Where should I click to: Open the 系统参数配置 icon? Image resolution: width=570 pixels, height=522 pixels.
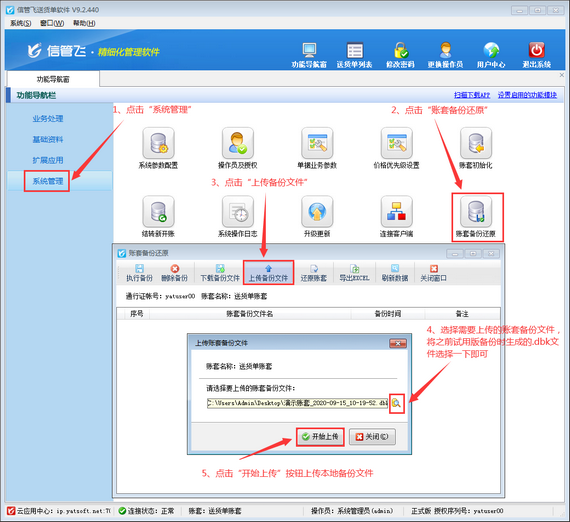point(158,143)
